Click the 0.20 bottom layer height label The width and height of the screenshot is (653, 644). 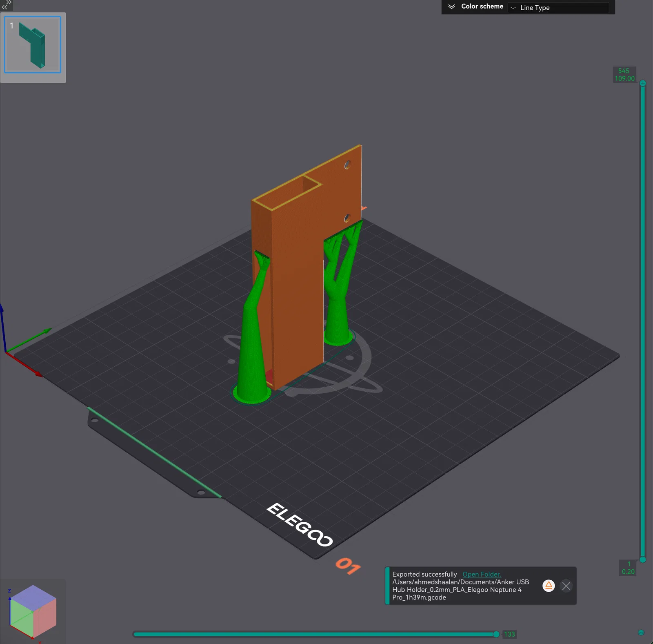(x=628, y=572)
